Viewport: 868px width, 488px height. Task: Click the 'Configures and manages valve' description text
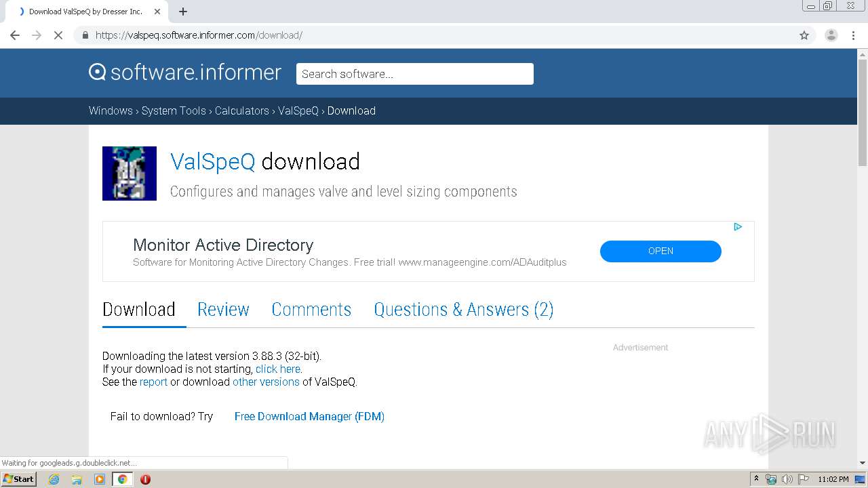(344, 191)
